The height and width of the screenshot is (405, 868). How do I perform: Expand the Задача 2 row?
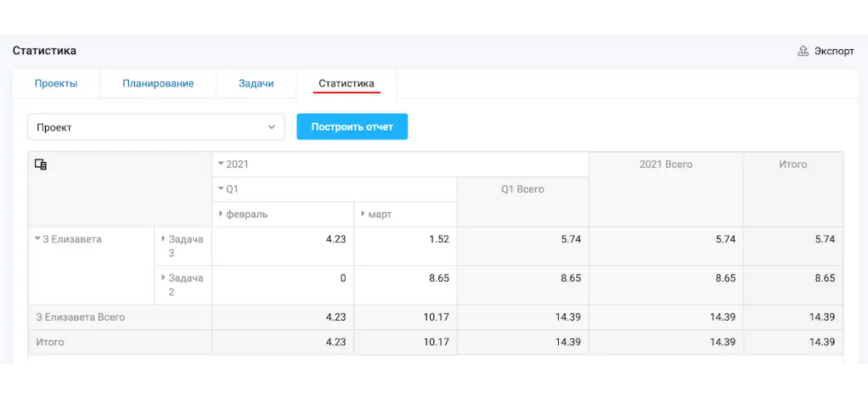point(163,278)
